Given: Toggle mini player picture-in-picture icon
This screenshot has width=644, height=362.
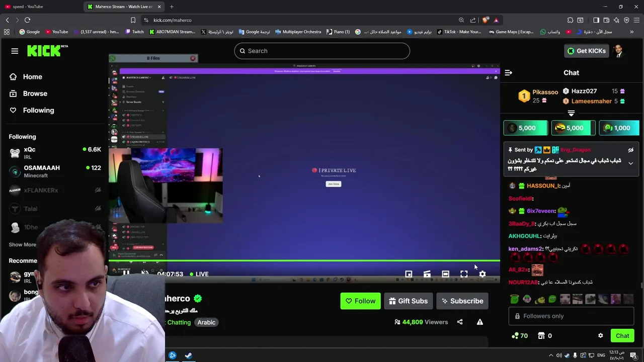Looking at the screenshot, I should [x=409, y=274].
